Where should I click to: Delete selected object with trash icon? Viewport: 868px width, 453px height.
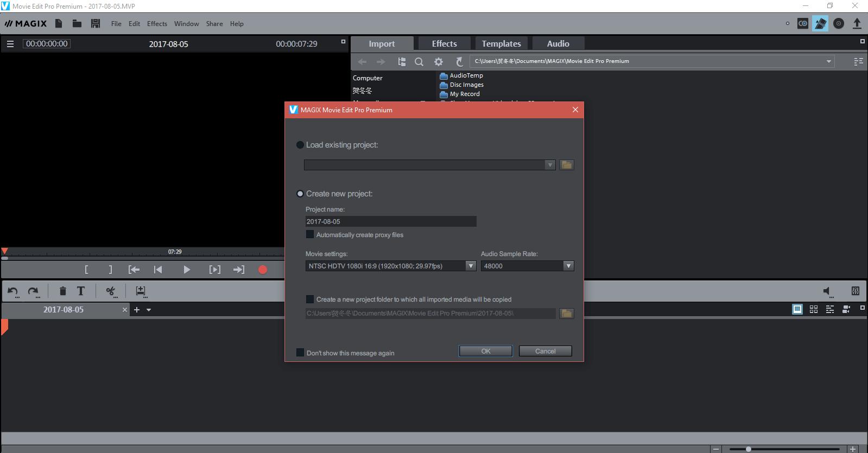coord(63,291)
